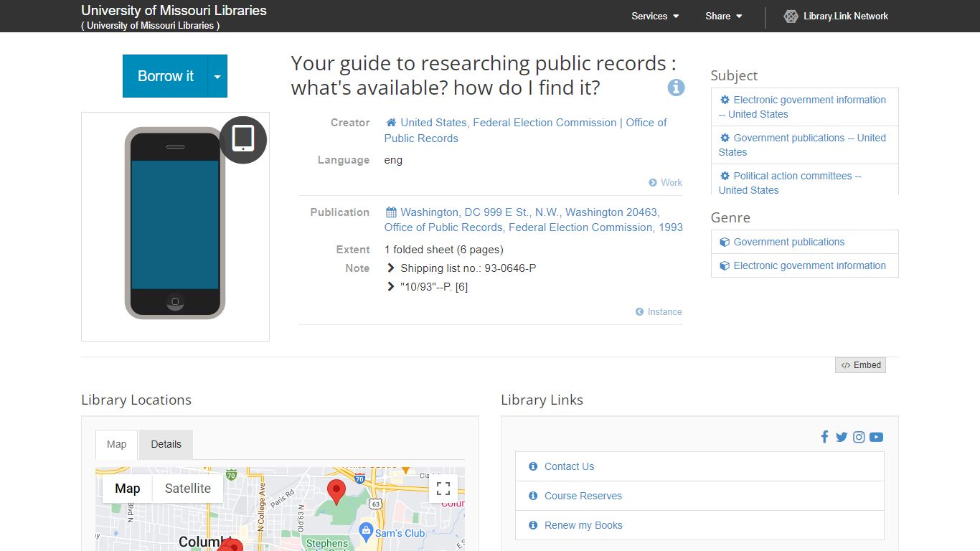Image resolution: width=980 pixels, height=551 pixels.
Task: Click the Instance arrow icon
Action: pos(640,311)
